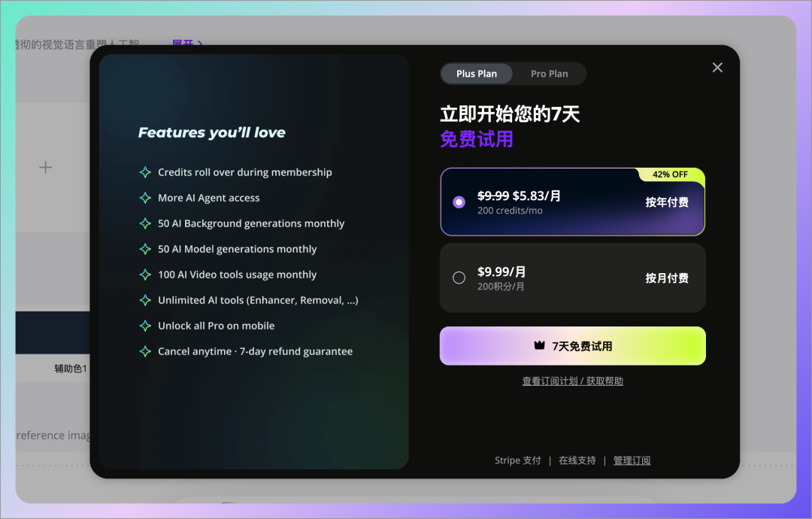Click the 在线支持 text
Viewport: 812px width, 519px height.
coord(577,460)
